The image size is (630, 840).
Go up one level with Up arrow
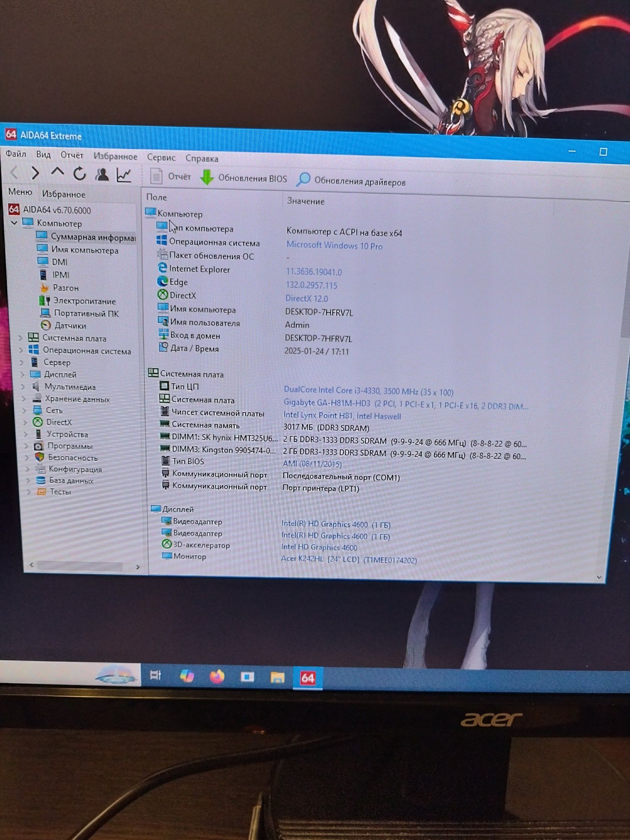(x=58, y=172)
